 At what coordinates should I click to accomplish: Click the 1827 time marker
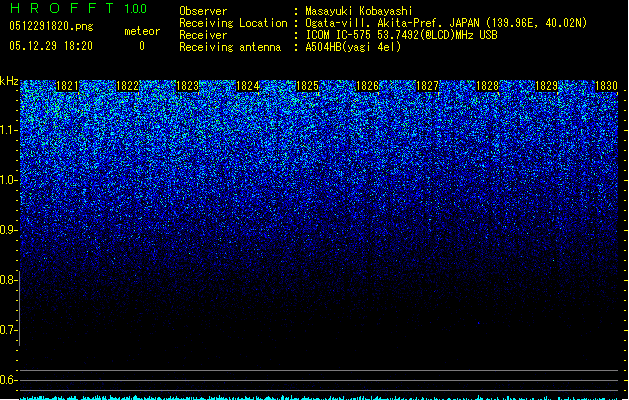pyautogui.click(x=427, y=86)
